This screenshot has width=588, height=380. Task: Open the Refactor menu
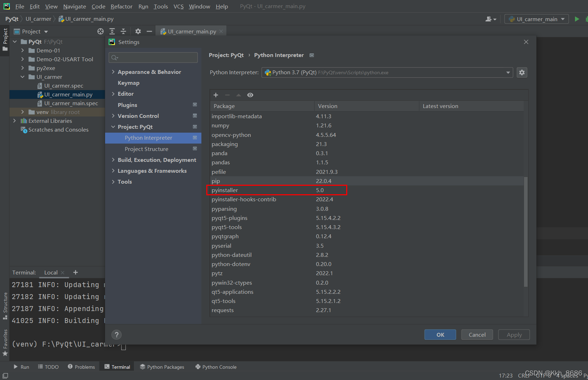pos(121,6)
